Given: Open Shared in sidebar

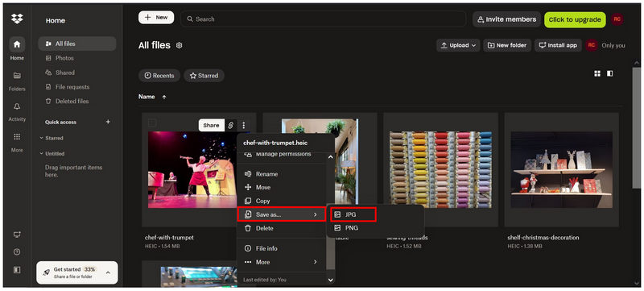Looking at the screenshot, I should pos(77,73).
